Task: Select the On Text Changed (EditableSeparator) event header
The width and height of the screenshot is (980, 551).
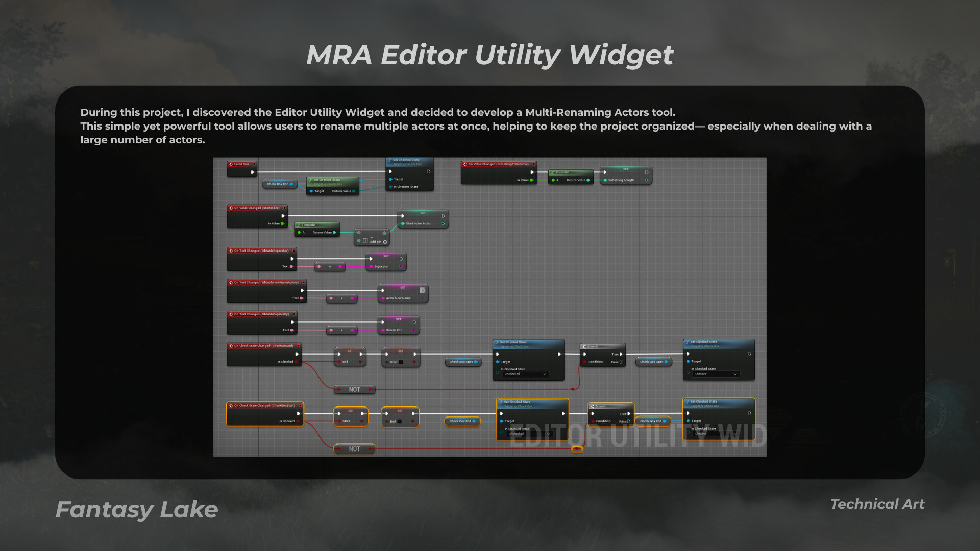Action: click(262, 251)
